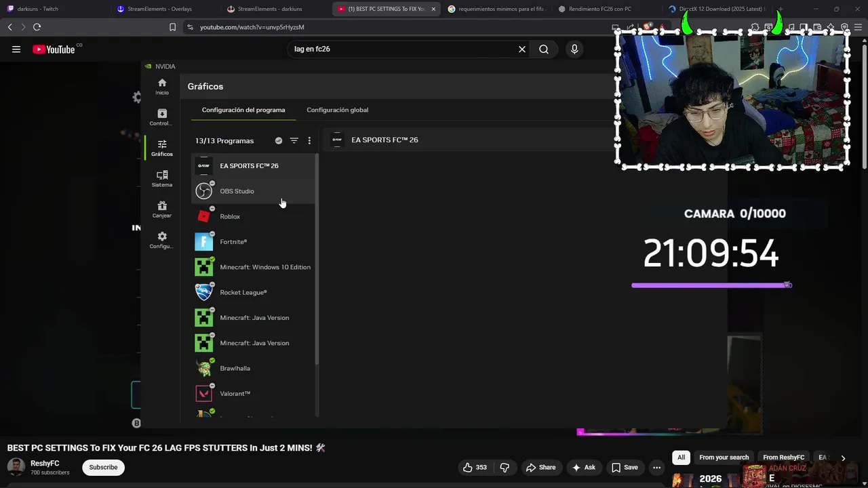Click the optimized checkmark filter icon

coord(279,140)
